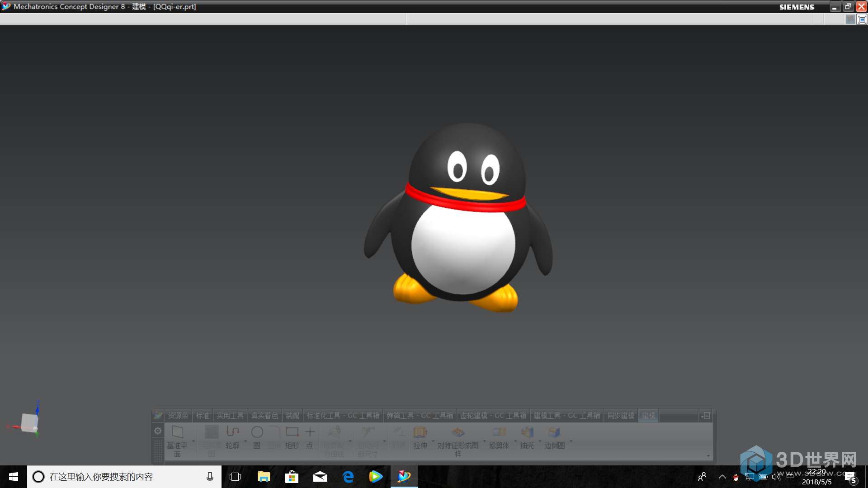Open Task View on the taskbar

(235, 477)
